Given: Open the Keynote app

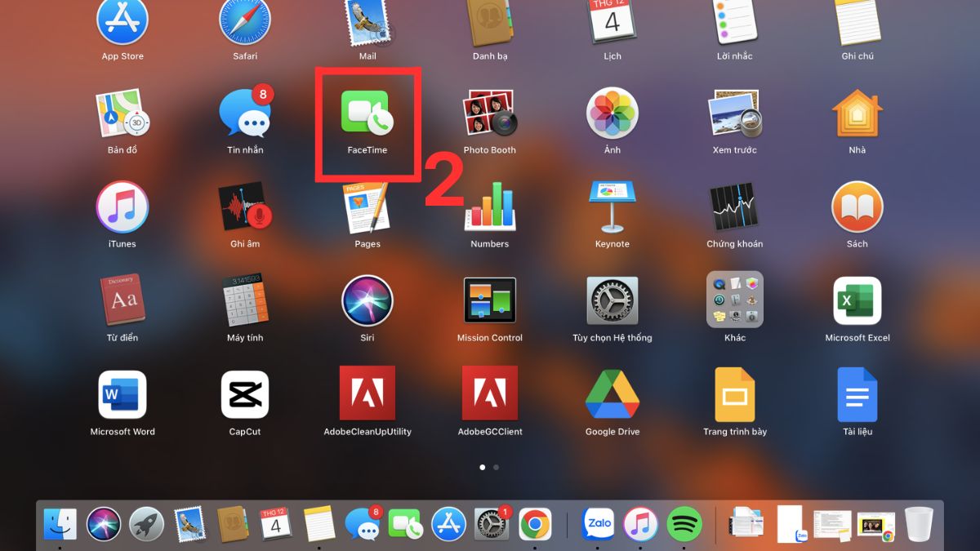Looking at the screenshot, I should click(x=612, y=208).
